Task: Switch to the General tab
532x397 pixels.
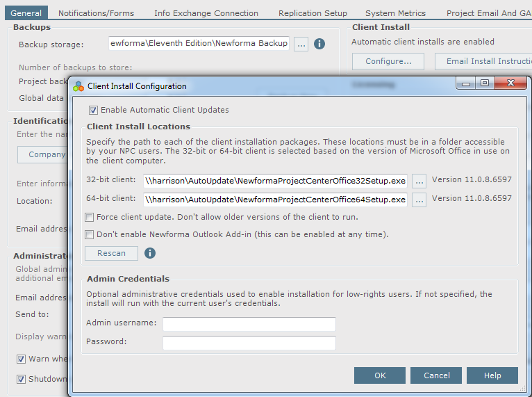Action: (26, 13)
